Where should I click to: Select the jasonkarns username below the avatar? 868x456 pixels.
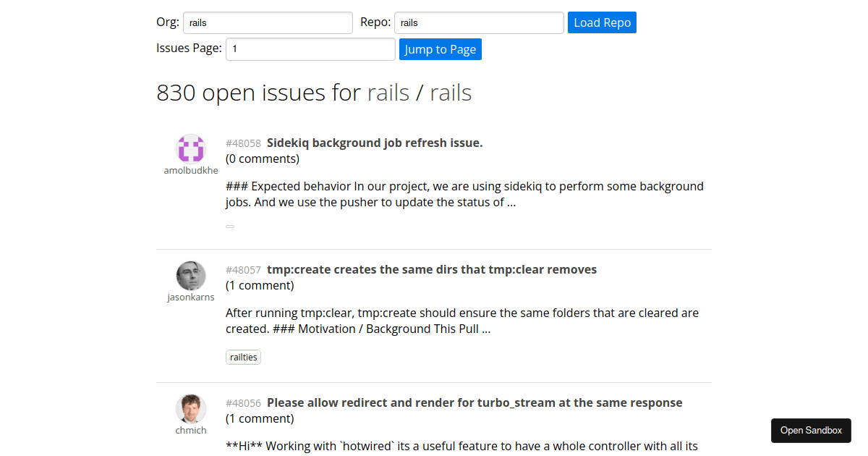click(x=191, y=297)
